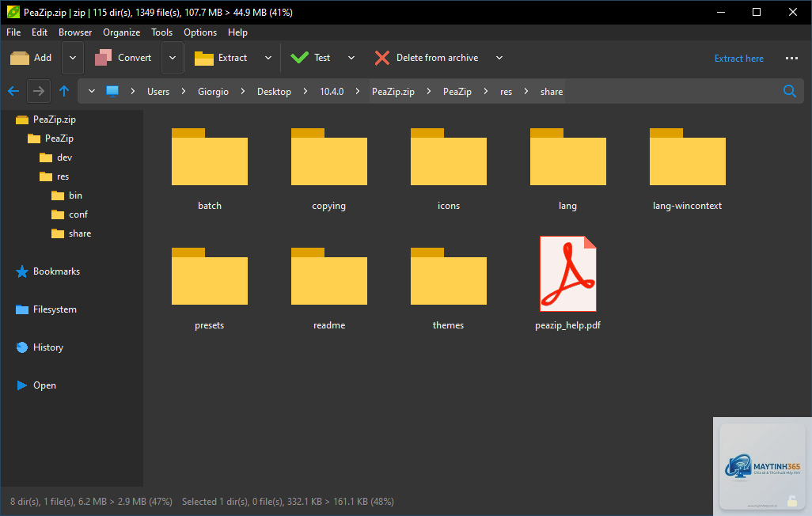Click the green Test checkmark icon
812x516 pixels.
(x=299, y=58)
